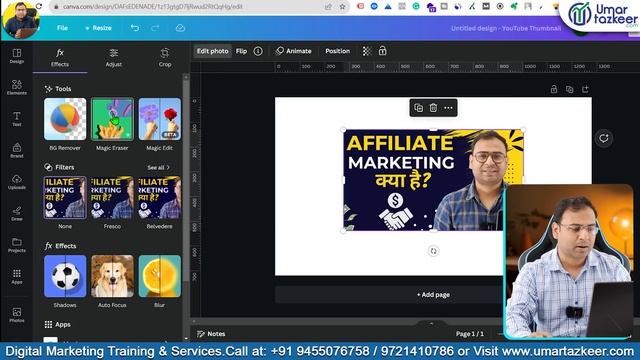Open the Projects sidebar panel
This screenshot has width=640, height=360.
pyautogui.click(x=17, y=245)
